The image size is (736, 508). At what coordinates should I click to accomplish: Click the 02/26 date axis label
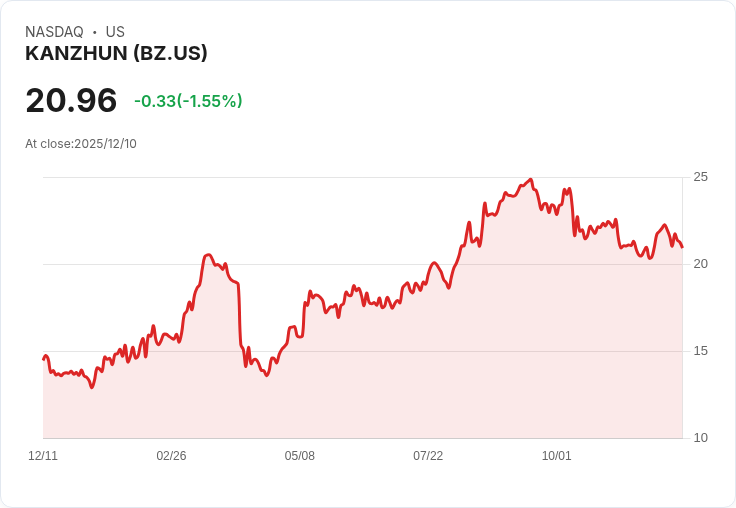[x=171, y=456]
